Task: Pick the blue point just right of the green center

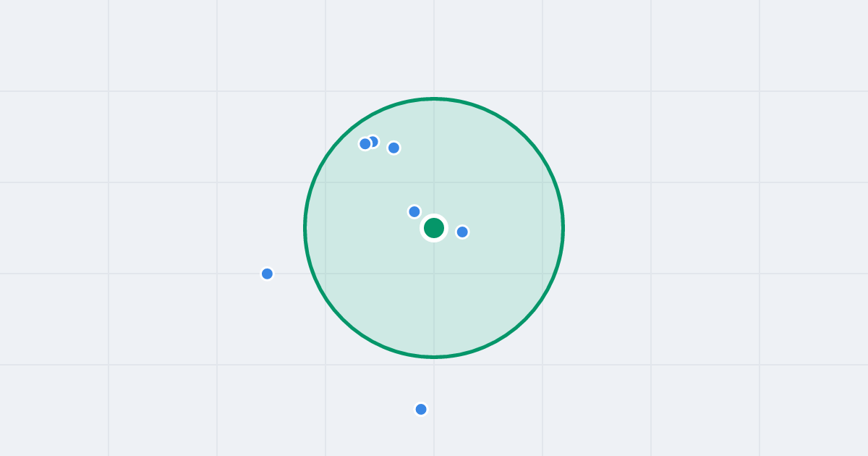Action: [462, 232]
